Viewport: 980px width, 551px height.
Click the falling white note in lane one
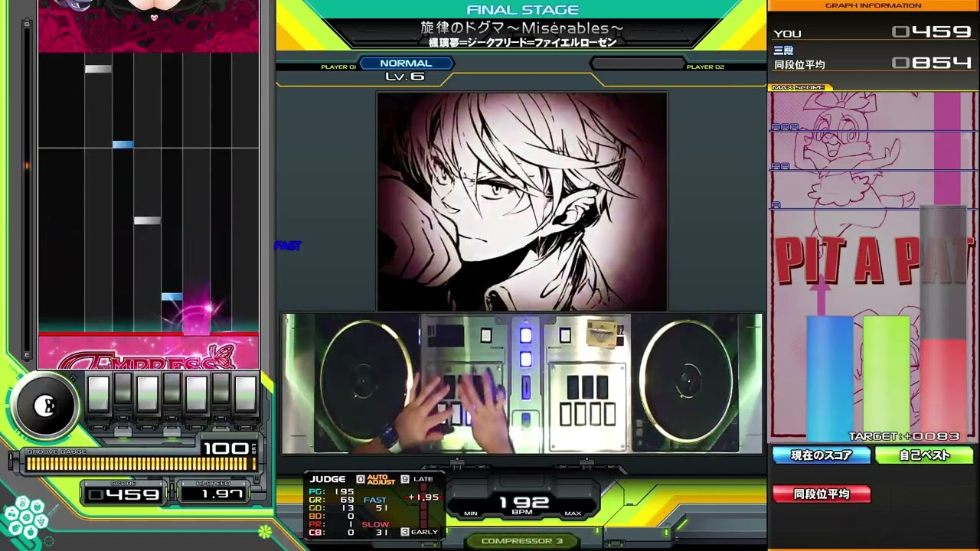[98, 69]
